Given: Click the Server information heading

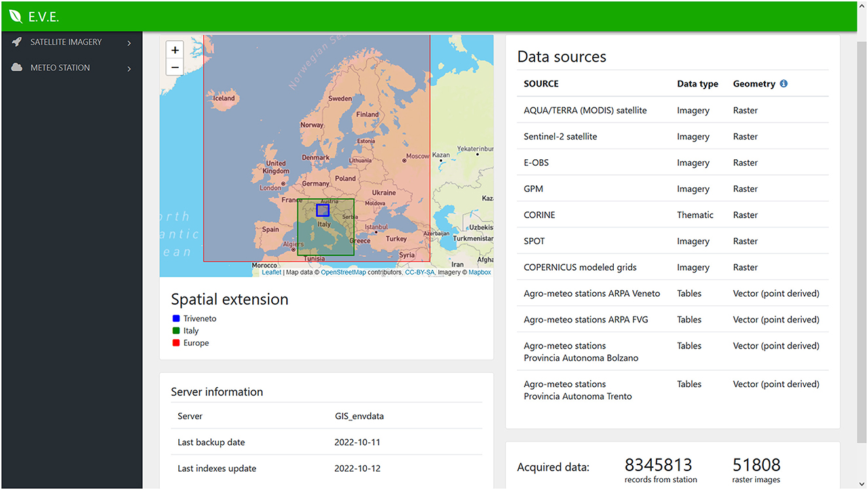Looking at the screenshot, I should click(x=217, y=392).
